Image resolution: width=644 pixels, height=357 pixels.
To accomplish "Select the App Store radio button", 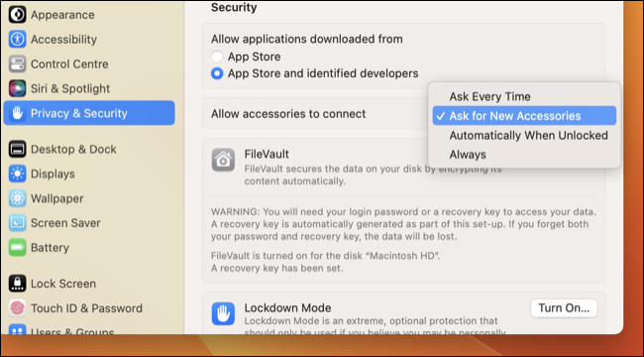I will 217,57.
